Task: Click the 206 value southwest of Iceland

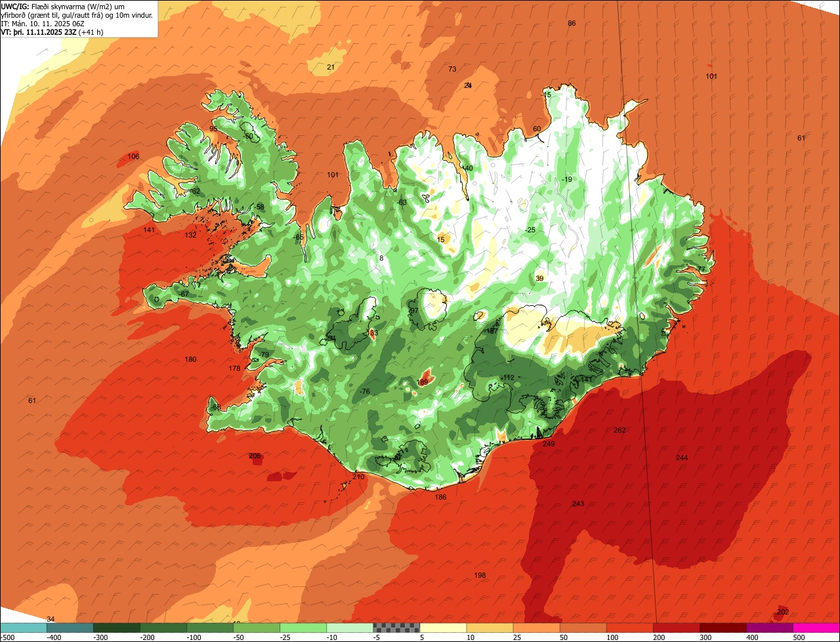Action: pyautogui.click(x=255, y=456)
